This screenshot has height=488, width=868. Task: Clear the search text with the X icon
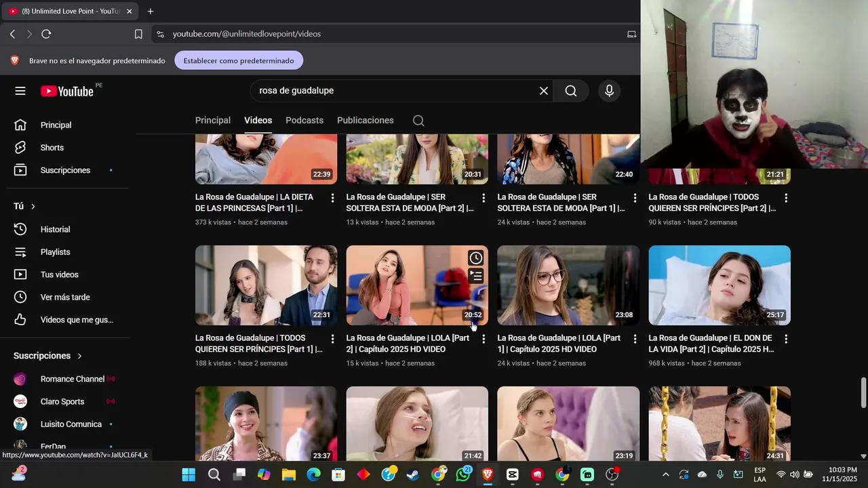tap(543, 91)
